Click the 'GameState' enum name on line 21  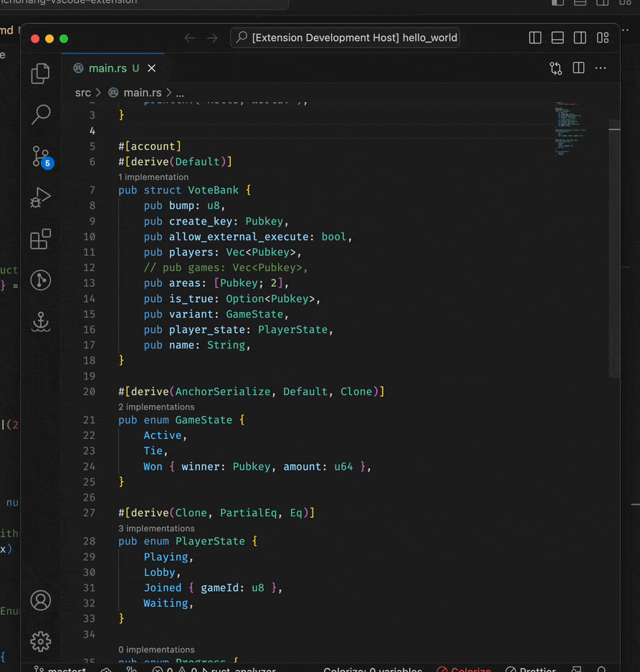[204, 420]
